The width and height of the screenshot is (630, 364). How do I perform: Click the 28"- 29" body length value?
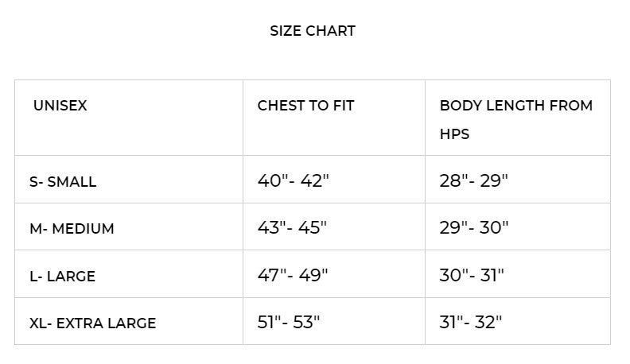click(473, 180)
